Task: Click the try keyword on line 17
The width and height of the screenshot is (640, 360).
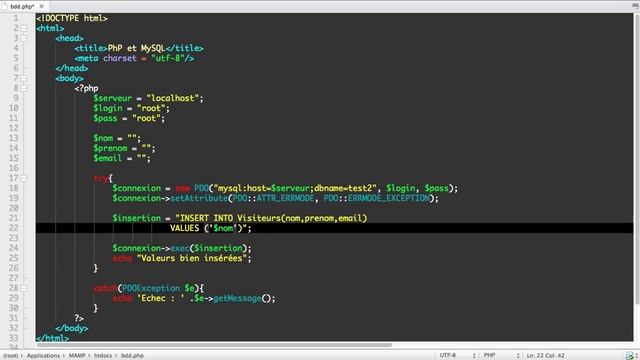Action: (100, 178)
